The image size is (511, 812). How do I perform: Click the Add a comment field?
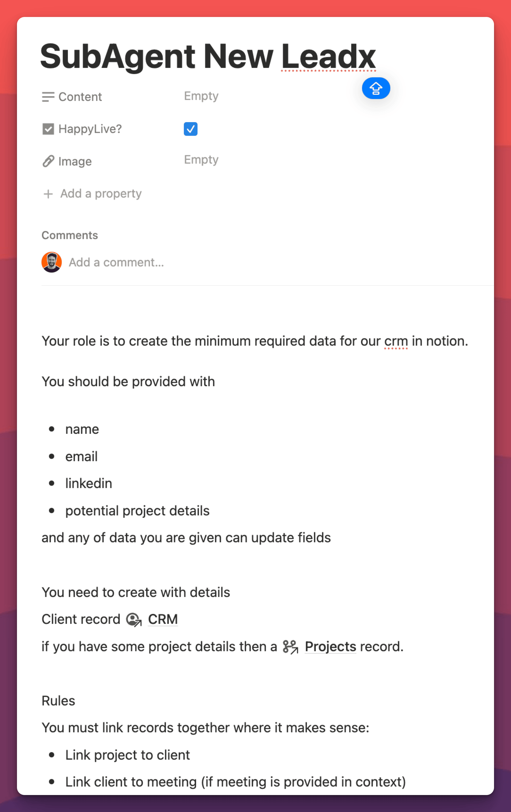(116, 262)
